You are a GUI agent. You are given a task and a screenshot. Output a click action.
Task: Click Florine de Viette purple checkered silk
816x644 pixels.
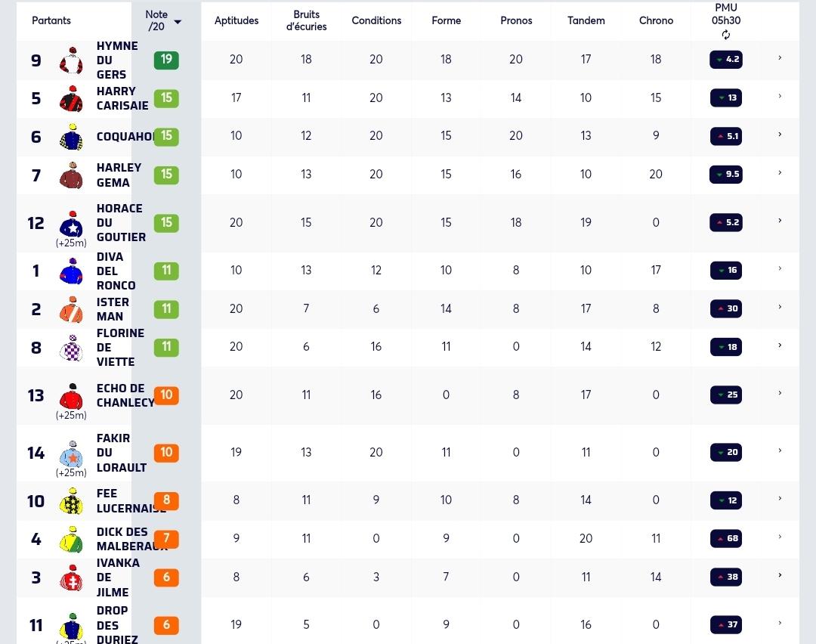click(71, 348)
